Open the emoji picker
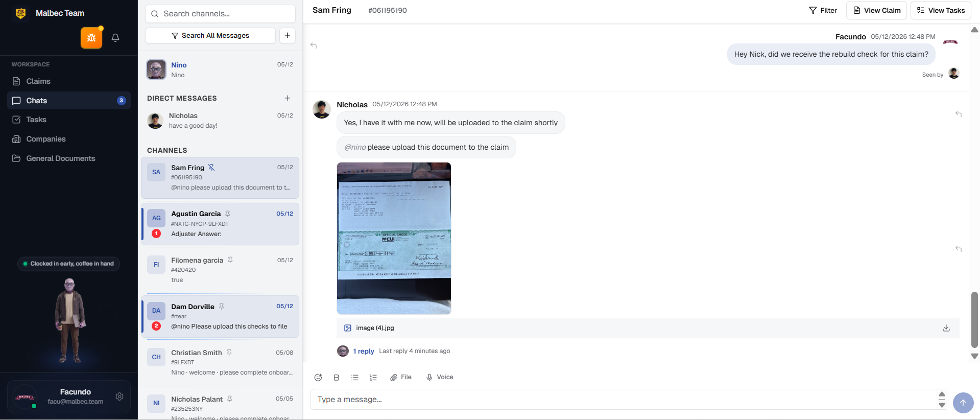980x420 pixels. (x=318, y=378)
